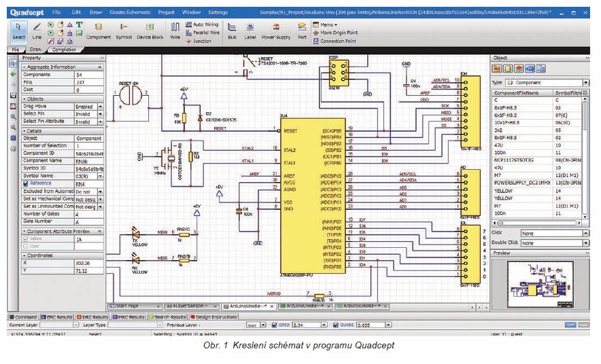
Task: Click the pointer icon on left sidebar
Action: click(13, 64)
